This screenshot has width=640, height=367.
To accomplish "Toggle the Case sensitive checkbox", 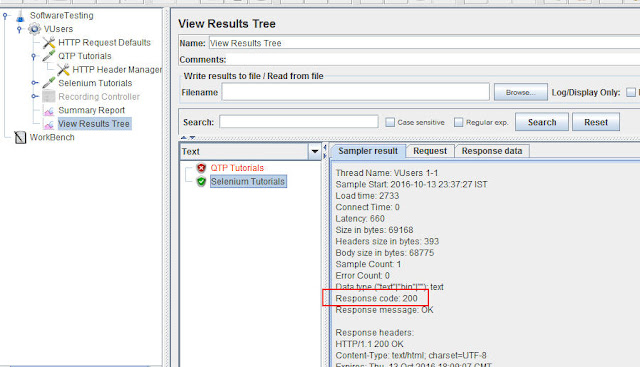I will tap(390, 122).
